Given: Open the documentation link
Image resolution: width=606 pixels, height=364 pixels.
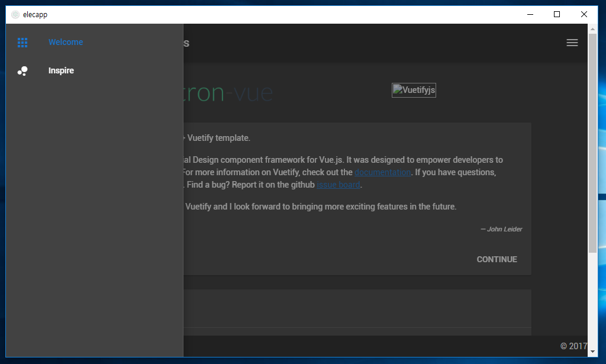Looking at the screenshot, I should pos(383,172).
